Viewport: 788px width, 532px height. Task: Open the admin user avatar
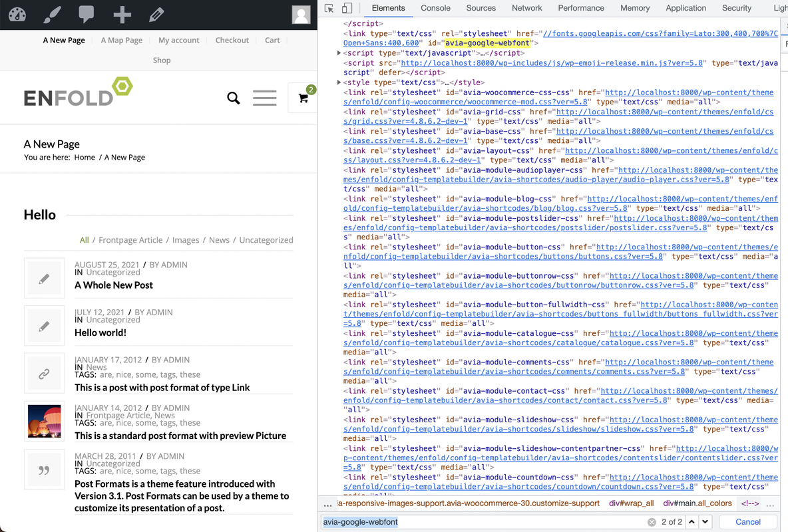pyautogui.click(x=301, y=15)
